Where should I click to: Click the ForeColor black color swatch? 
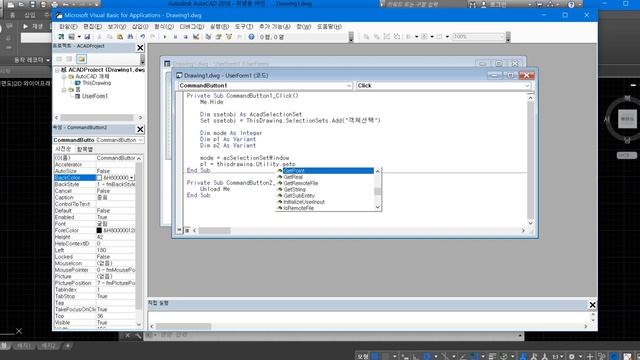[x=99, y=231]
